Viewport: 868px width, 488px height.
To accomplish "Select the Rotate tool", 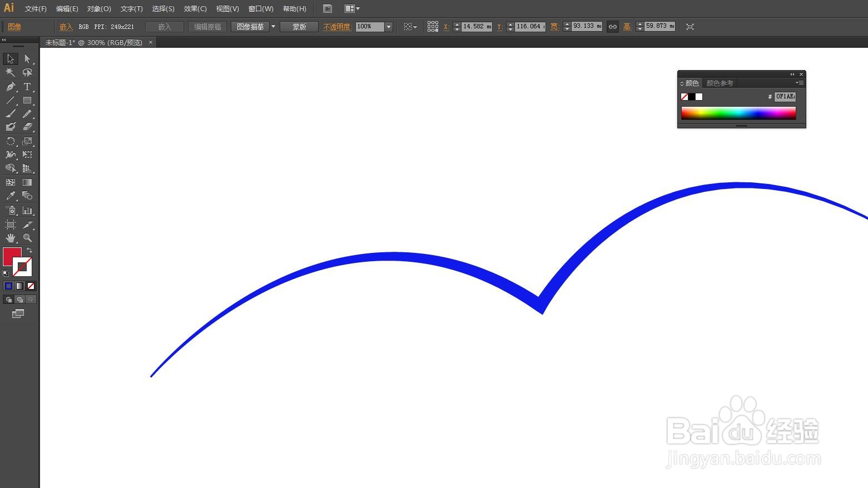I will (x=10, y=141).
